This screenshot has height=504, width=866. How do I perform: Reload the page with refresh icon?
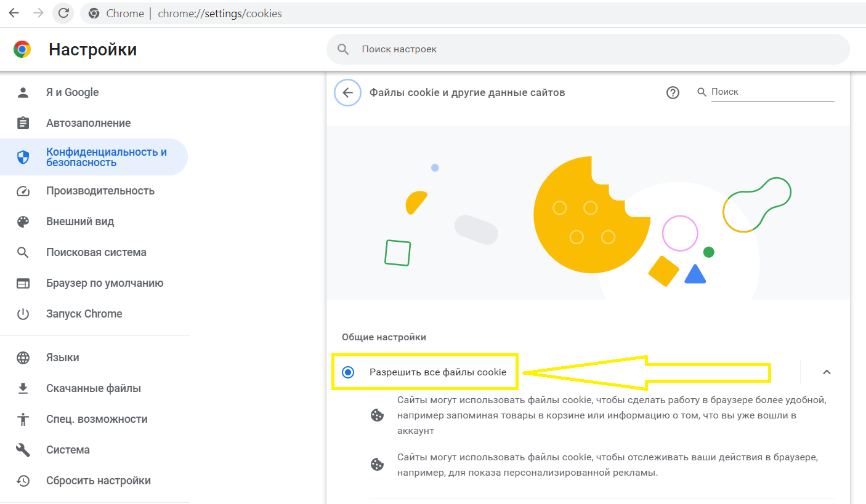pyautogui.click(x=63, y=13)
